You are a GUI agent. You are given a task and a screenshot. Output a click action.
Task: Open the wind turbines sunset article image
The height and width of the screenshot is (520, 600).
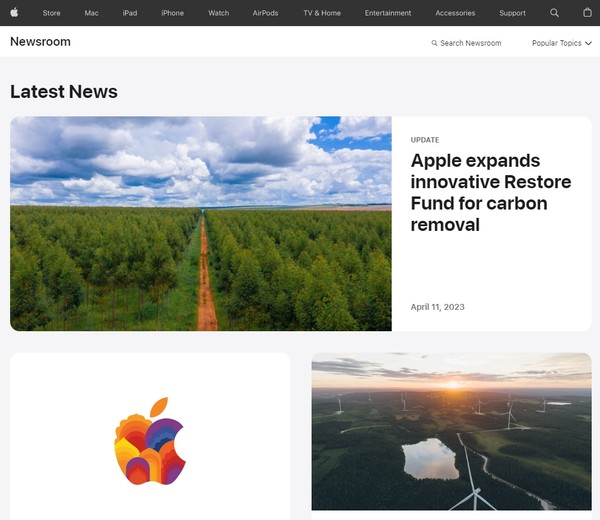451,431
